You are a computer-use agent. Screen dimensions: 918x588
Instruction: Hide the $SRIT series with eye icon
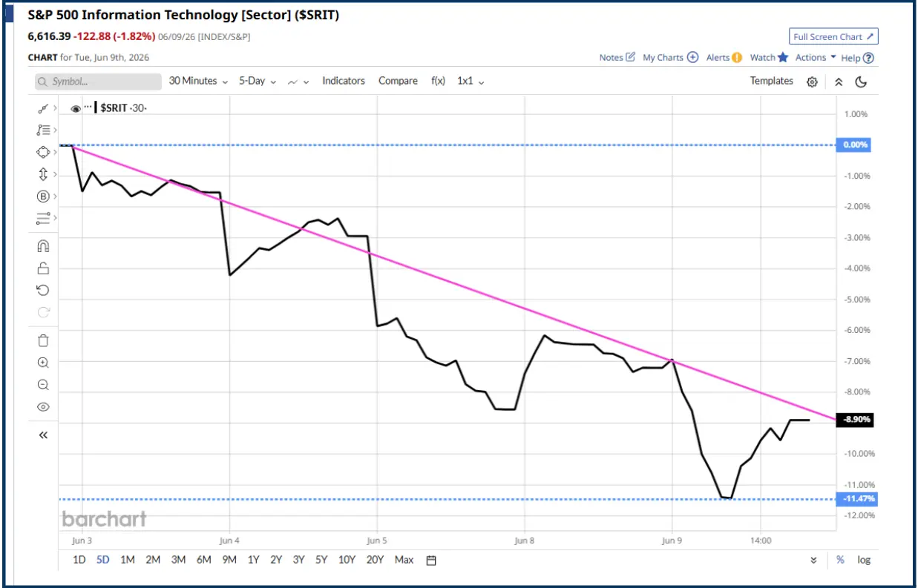click(x=76, y=108)
